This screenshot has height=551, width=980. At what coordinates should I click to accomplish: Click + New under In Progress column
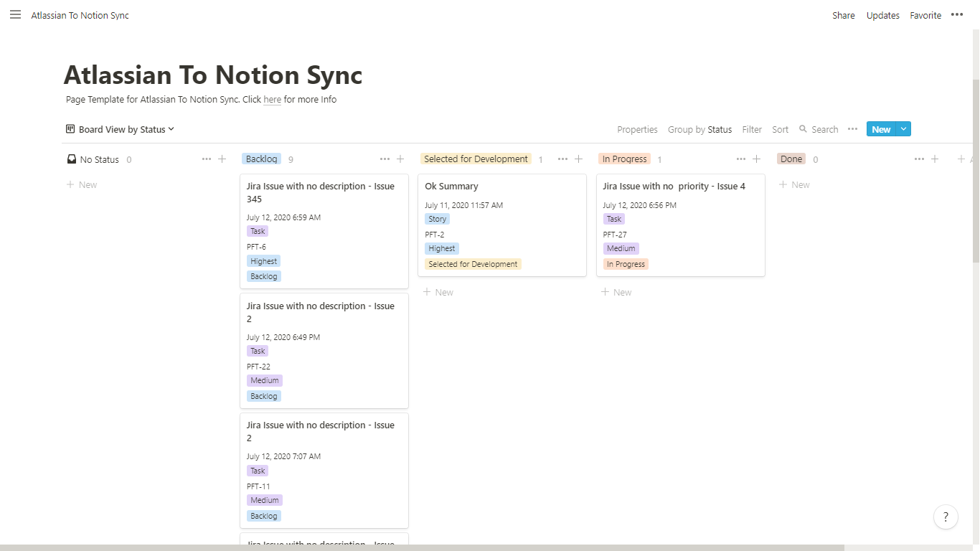click(x=616, y=292)
